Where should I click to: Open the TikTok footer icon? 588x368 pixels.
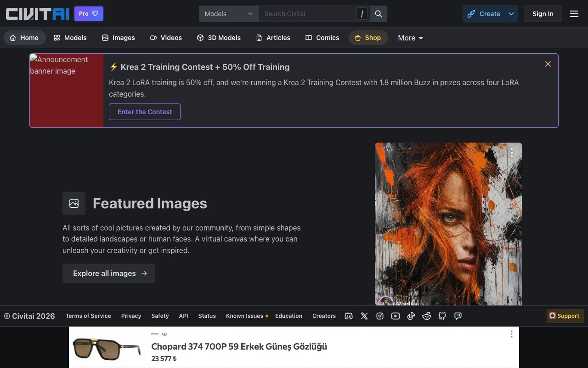click(411, 316)
